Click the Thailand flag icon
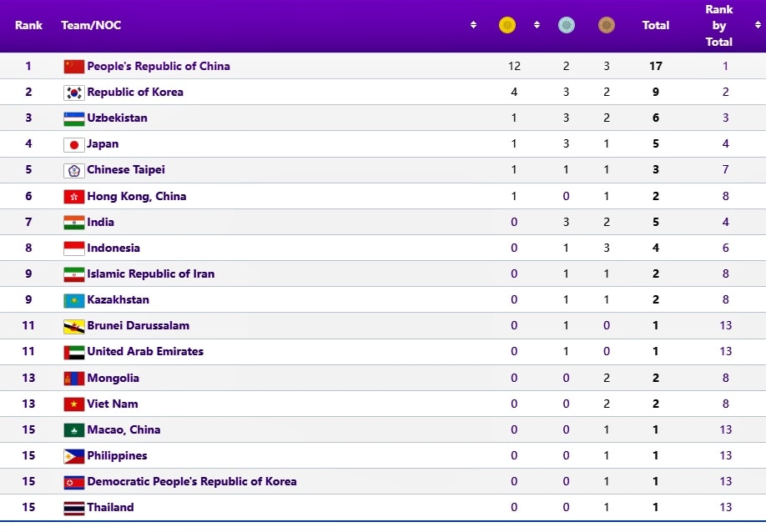 tap(73, 508)
